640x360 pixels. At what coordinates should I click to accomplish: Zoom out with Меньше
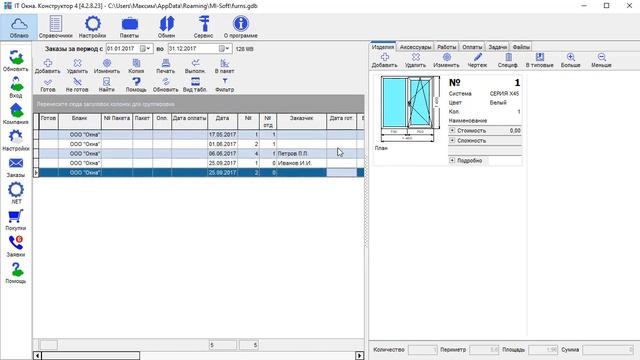pos(601,60)
